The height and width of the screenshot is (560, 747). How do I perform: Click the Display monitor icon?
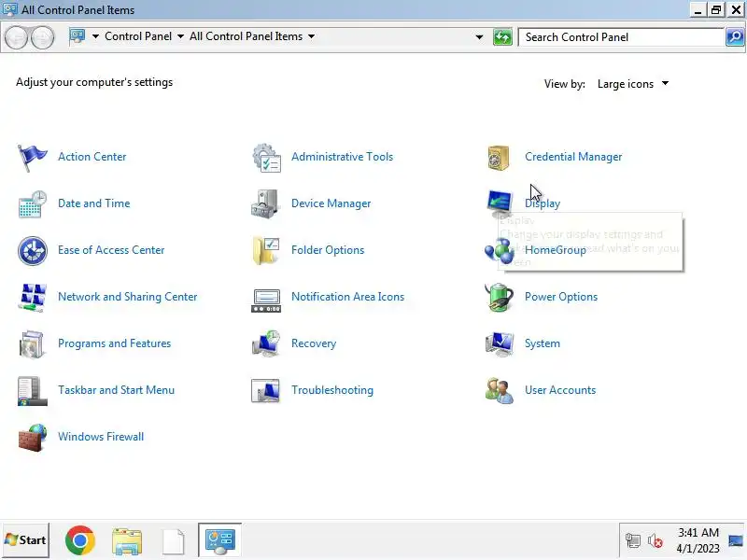499,203
